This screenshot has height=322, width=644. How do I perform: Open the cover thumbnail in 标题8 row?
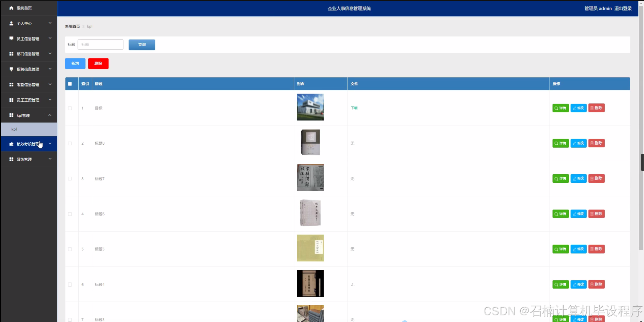310,142
